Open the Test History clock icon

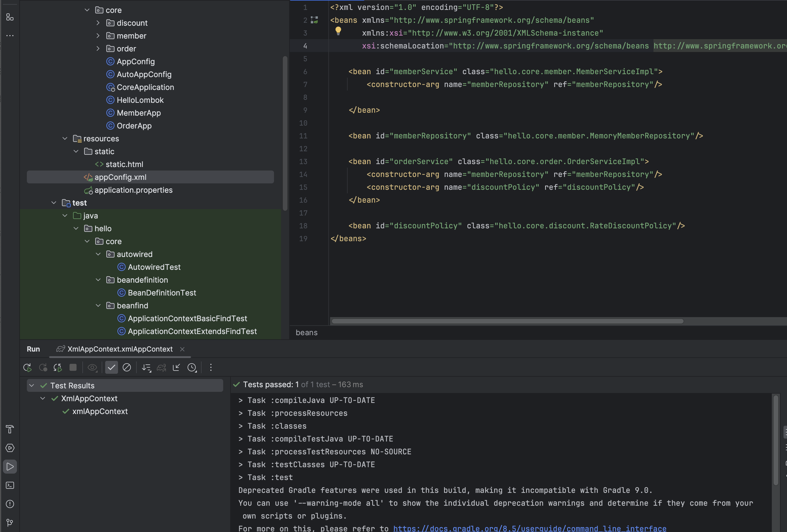coord(192,368)
